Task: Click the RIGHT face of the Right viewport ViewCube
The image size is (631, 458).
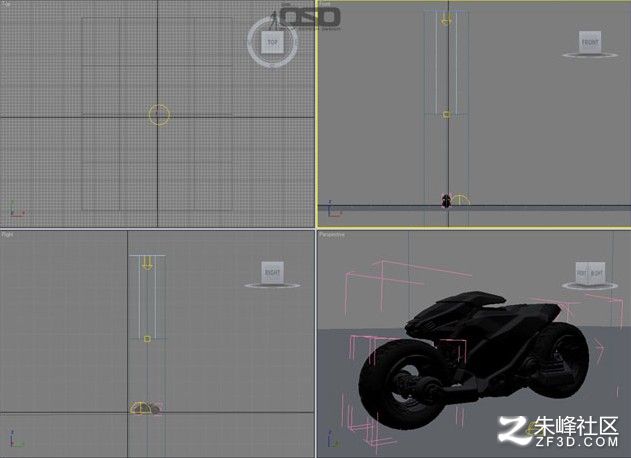Action: click(272, 272)
